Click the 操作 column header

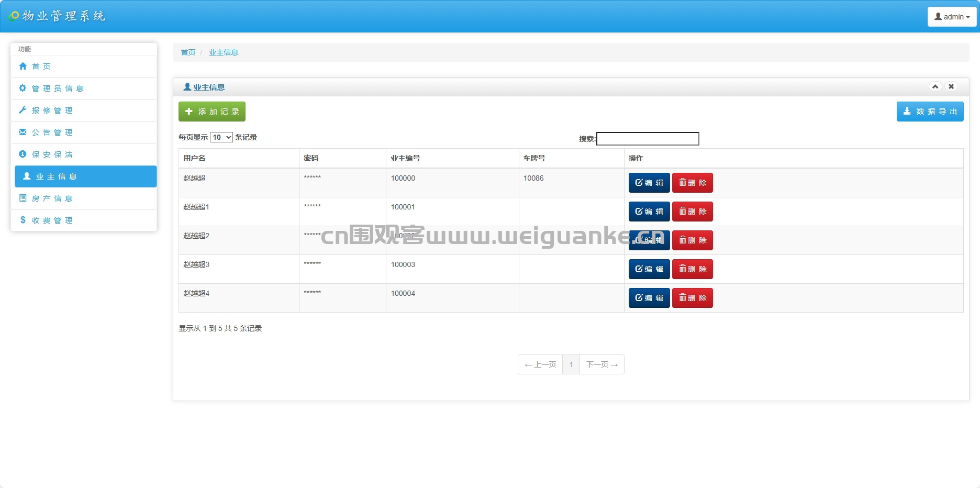click(794, 158)
